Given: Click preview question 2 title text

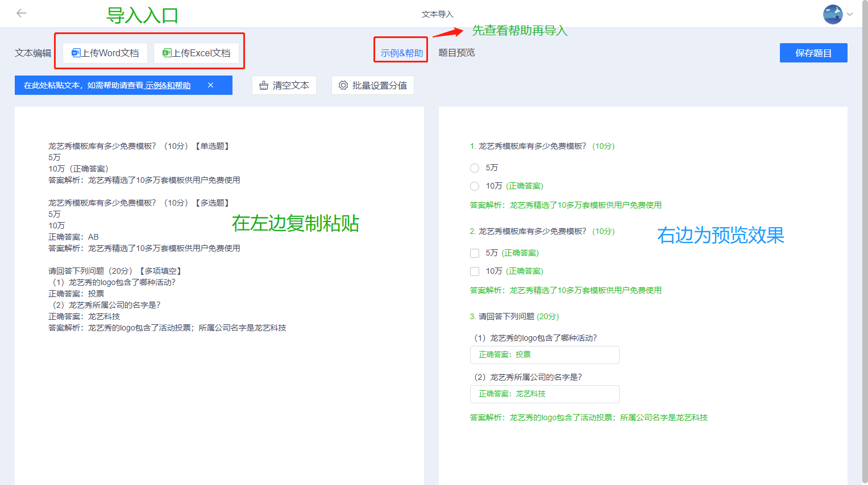Looking at the screenshot, I should click(x=532, y=231).
